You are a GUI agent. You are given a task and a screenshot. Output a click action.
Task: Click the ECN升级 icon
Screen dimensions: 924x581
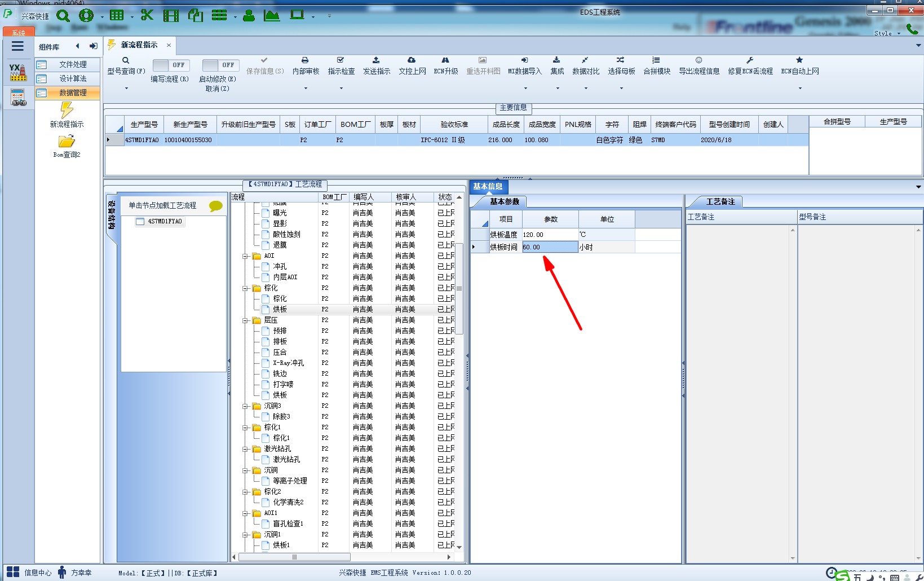coord(445,60)
